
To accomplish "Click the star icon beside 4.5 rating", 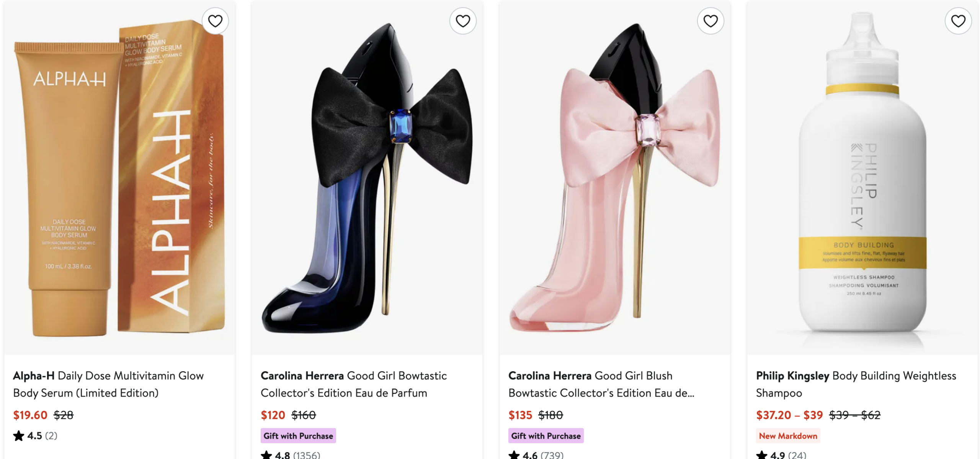I will (x=19, y=436).
